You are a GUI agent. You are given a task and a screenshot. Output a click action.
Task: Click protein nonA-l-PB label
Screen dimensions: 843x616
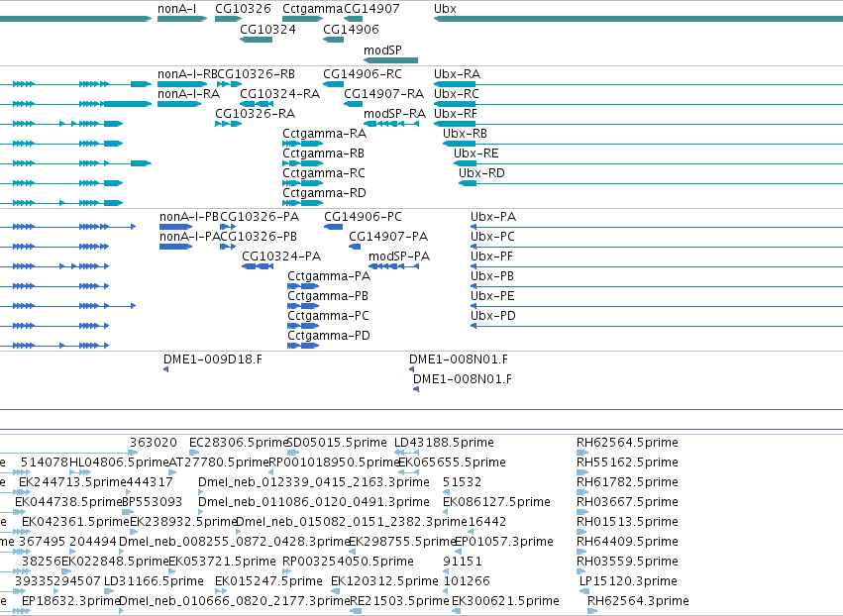pyautogui.click(x=189, y=217)
